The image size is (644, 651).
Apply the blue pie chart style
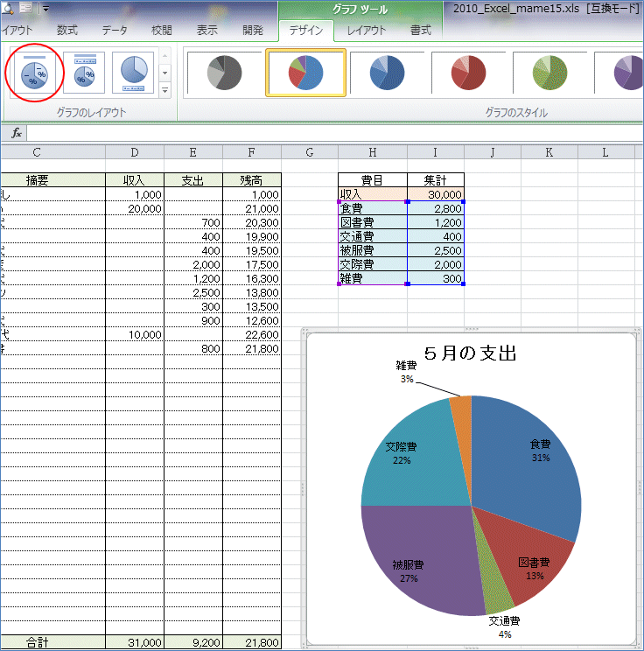[388, 72]
